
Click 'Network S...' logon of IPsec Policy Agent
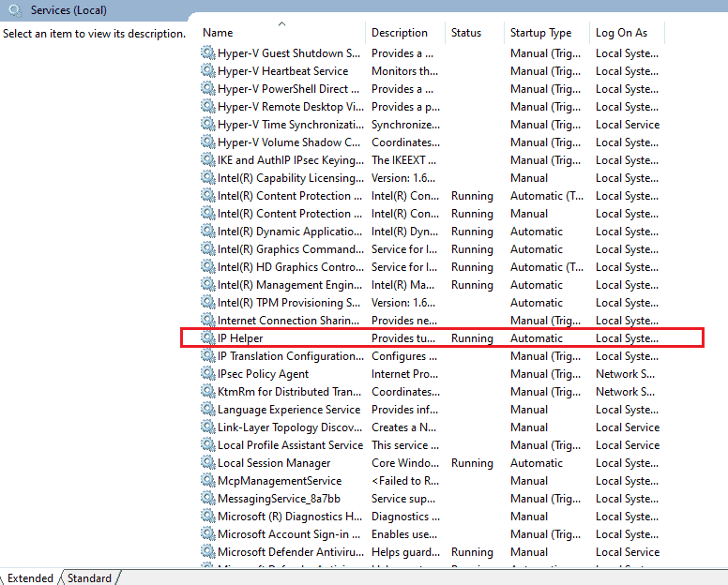point(625,374)
